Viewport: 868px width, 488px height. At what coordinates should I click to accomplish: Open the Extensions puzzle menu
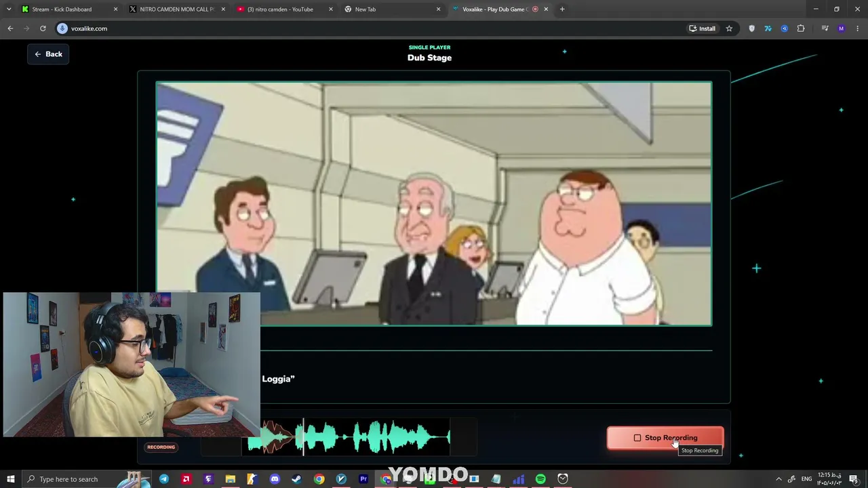pos(801,28)
